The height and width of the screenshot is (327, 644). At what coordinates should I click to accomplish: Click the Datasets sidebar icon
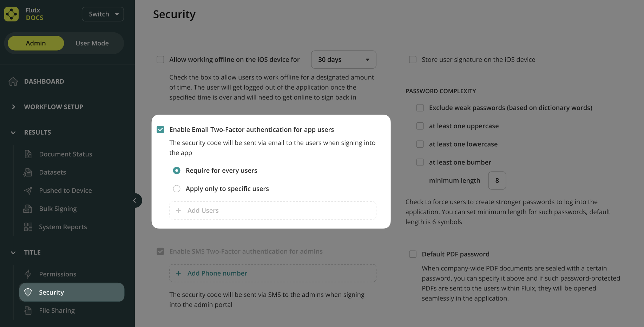click(28, 172)
